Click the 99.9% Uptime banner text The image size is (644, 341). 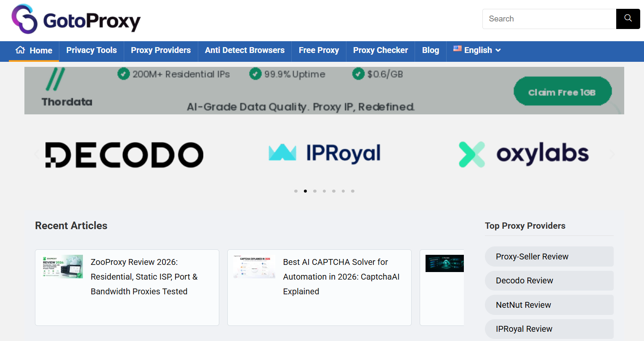(295, 74)
